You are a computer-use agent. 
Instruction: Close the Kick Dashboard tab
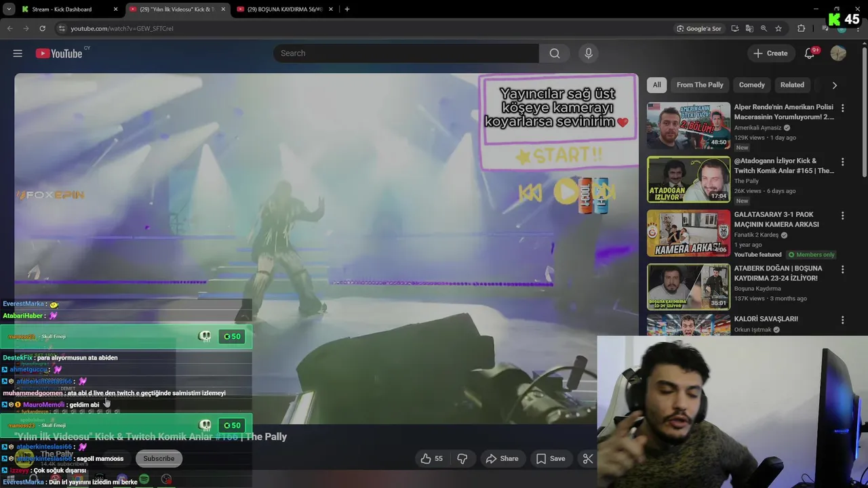coord(115,9)
